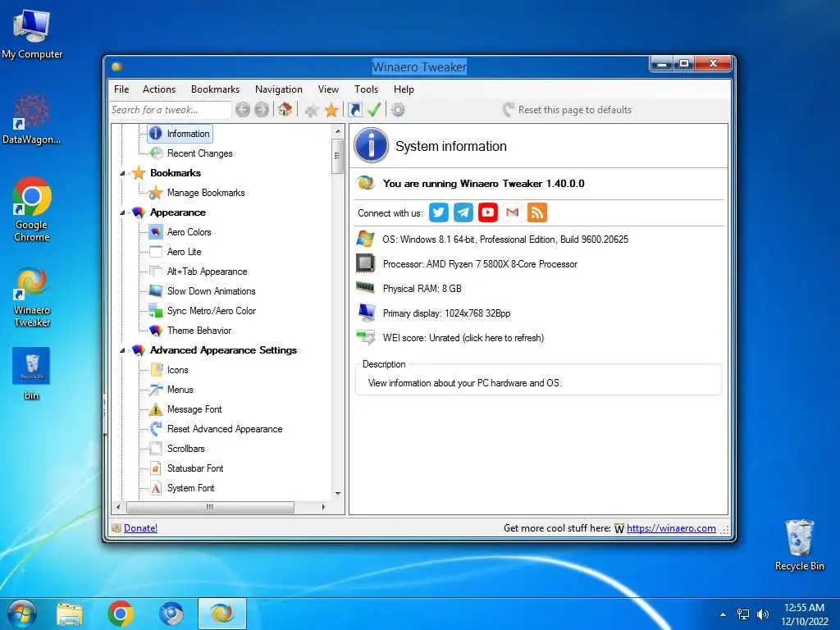This screenshot has height=630, width=840.
Task: Click the Donate! link
Action: click(x=140, y=528)
